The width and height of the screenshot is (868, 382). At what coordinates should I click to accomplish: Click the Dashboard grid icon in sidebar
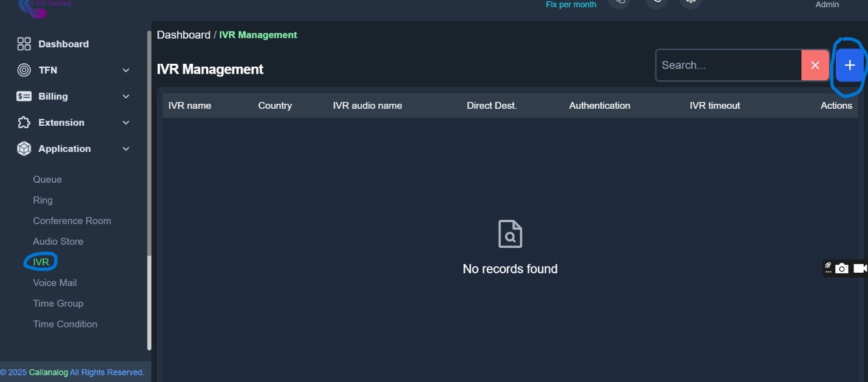(24, 44)
